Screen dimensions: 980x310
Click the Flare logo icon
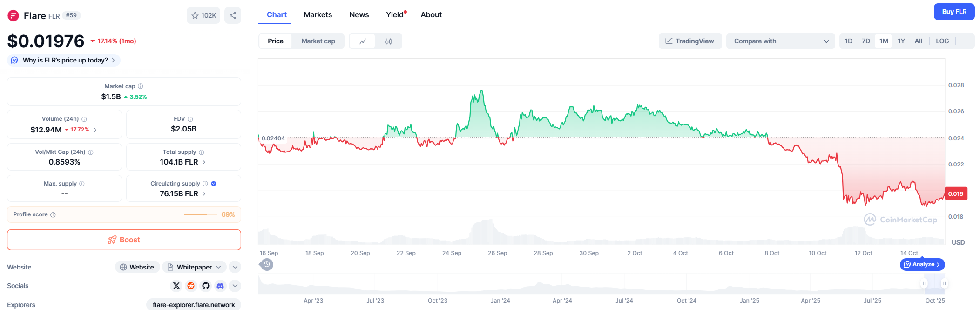(x=13, y=16)
